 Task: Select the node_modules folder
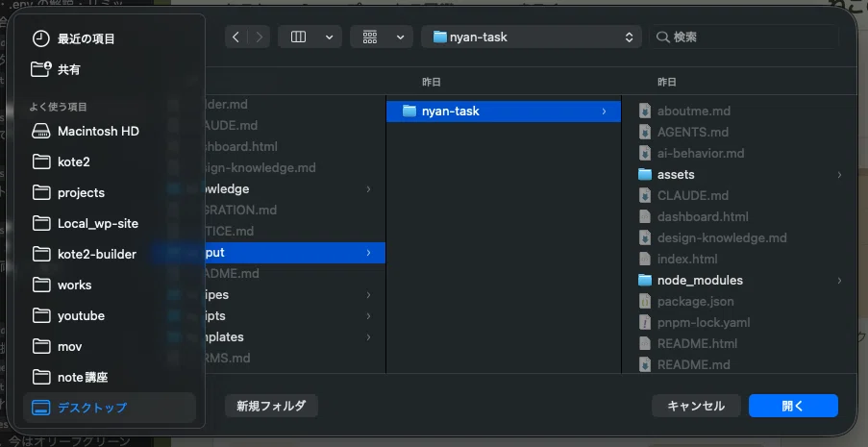(x=739, y=281)
